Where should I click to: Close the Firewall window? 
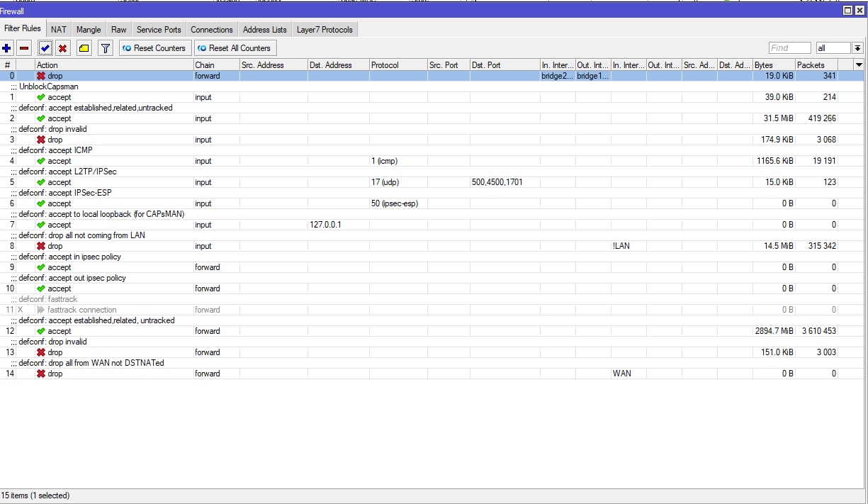click(x=859, y=11)
